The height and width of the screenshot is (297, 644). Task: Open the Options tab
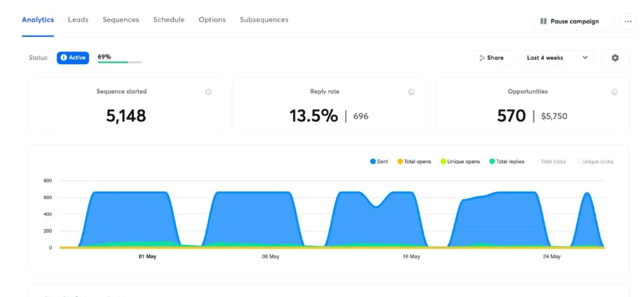(212, 20)
